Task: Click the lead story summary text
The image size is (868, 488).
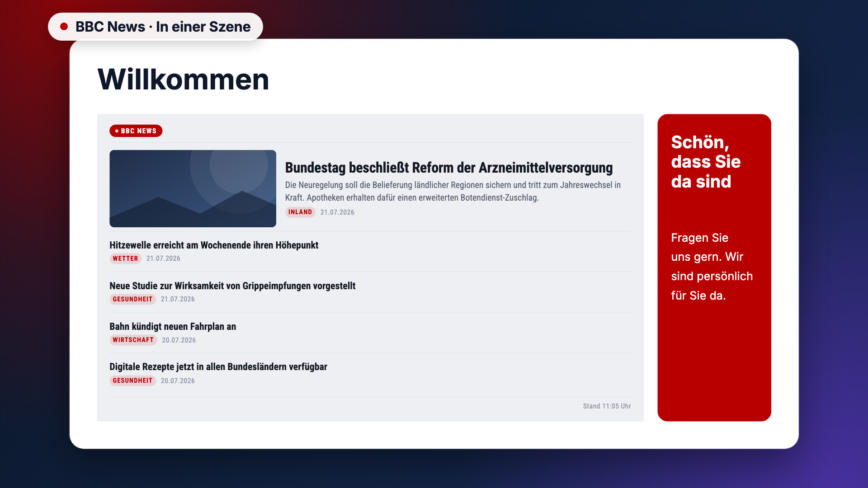Action: click(x=453, y=191)
